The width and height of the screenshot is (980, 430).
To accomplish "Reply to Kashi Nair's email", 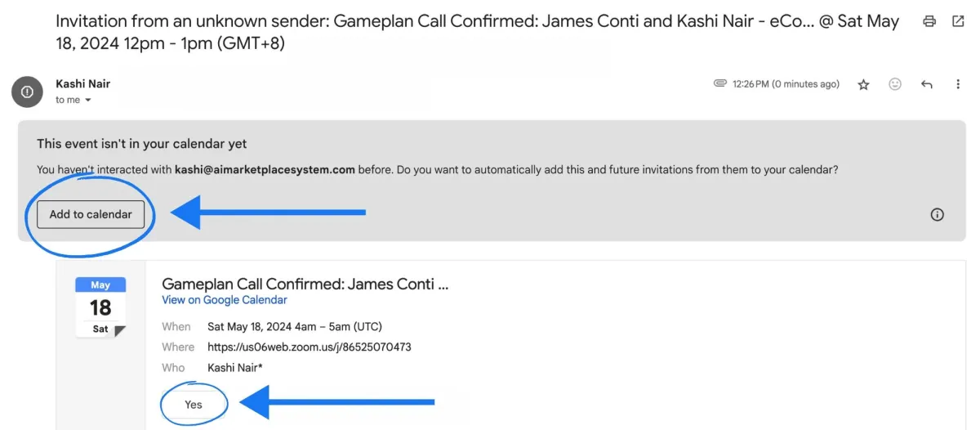I will tap(927, 84).
